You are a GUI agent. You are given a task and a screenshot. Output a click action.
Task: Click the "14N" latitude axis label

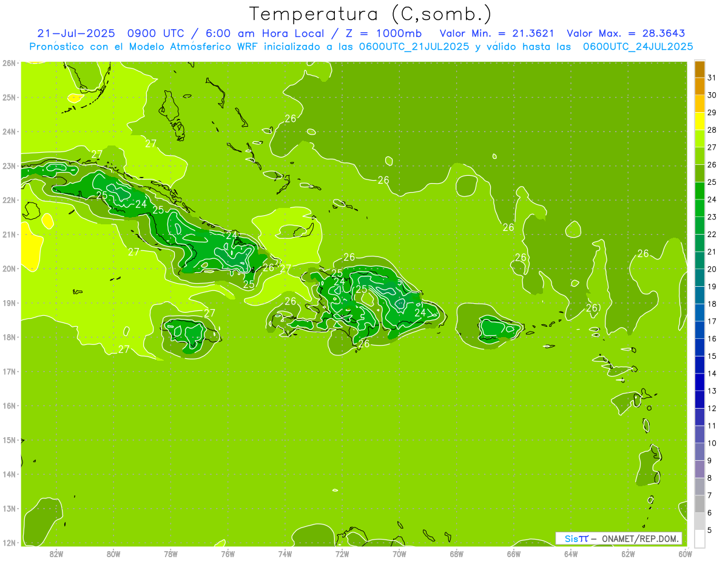(8, 474)
